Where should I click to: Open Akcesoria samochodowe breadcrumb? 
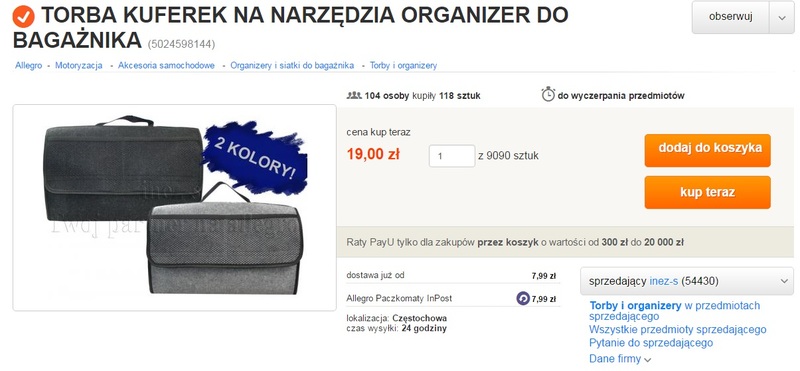(x=166, y=65)
